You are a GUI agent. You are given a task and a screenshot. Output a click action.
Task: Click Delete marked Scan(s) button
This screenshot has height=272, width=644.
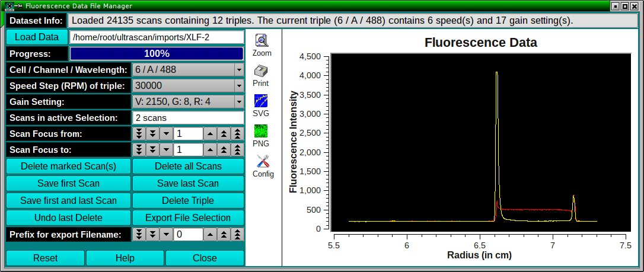69,167
